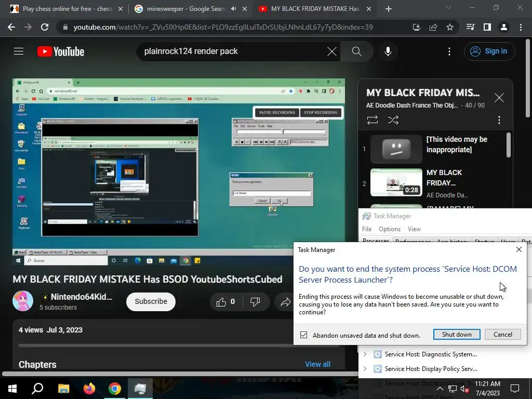This screenshot has width=532, height=399.
Task: Switch to Chrome in taskbar
Action: 115,389
